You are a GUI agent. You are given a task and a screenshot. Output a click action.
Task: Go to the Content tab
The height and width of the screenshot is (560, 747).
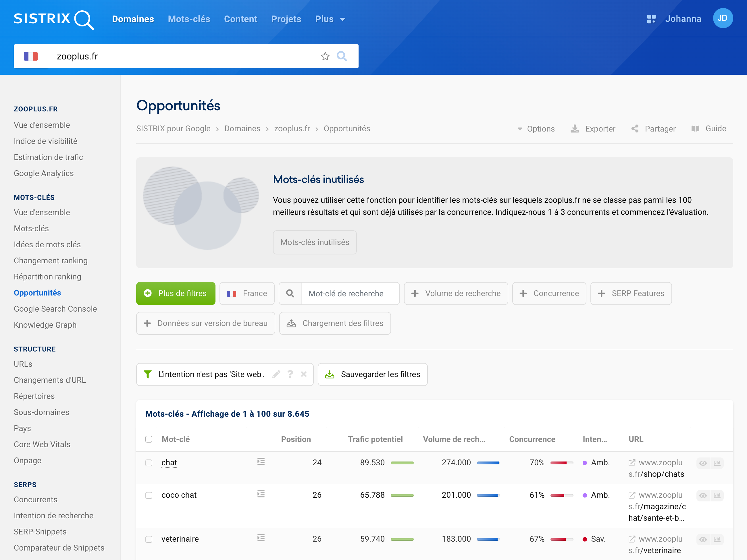(241, 19)
